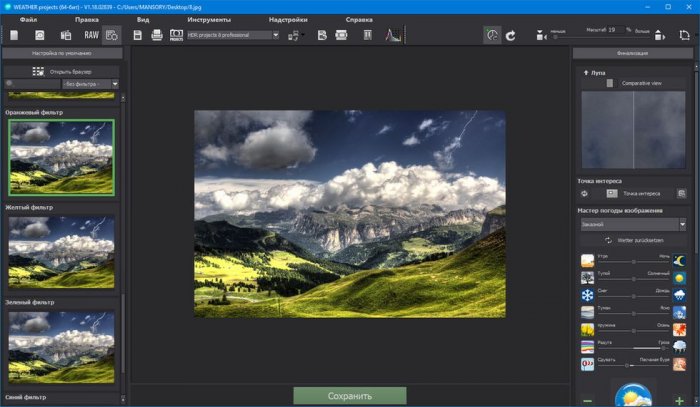700x407 pixels.
Task: Collapse the Лупа panel section
Action: pyautogui.click(x=585, y=73)
